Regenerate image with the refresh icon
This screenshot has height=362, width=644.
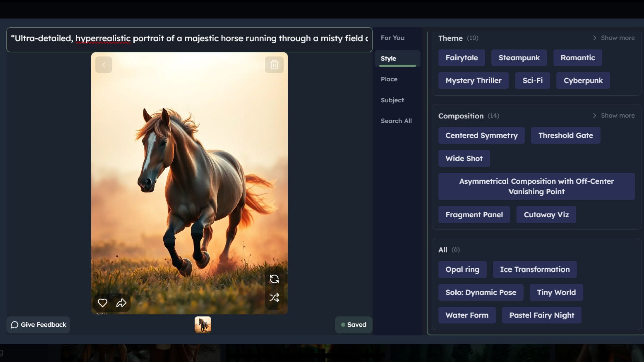pos(274,279)
